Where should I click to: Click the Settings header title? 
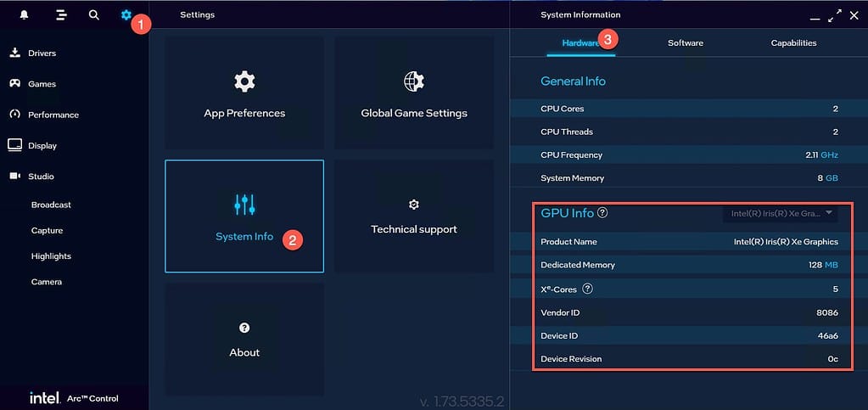click(197, 14)
